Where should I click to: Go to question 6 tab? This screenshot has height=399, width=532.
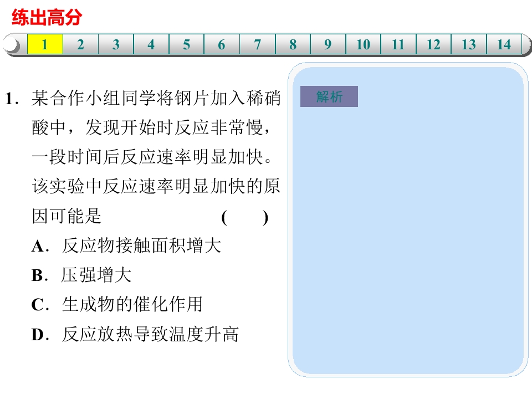click(x=222, y=44)
